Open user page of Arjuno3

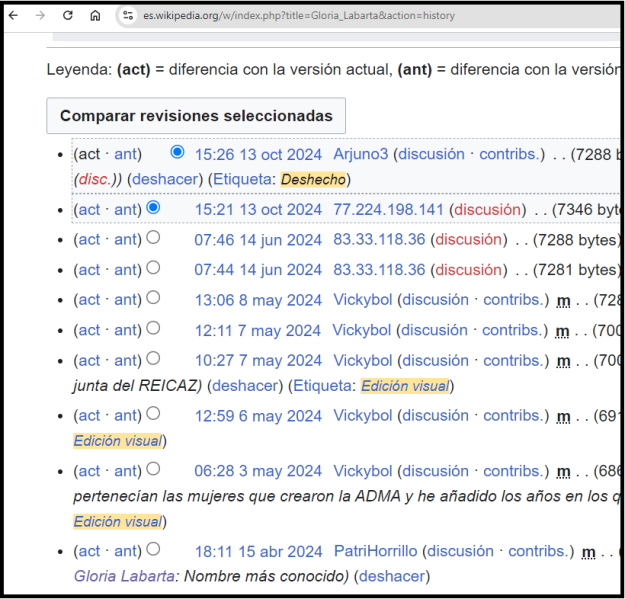pyautogui.click(x=360, y=154)
